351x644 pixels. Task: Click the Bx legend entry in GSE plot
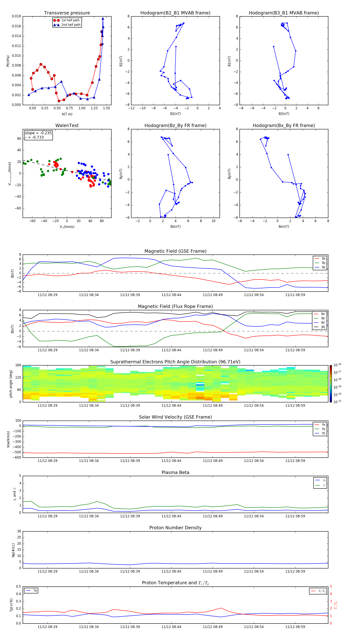pyautogui.click(x=320, y=259)
